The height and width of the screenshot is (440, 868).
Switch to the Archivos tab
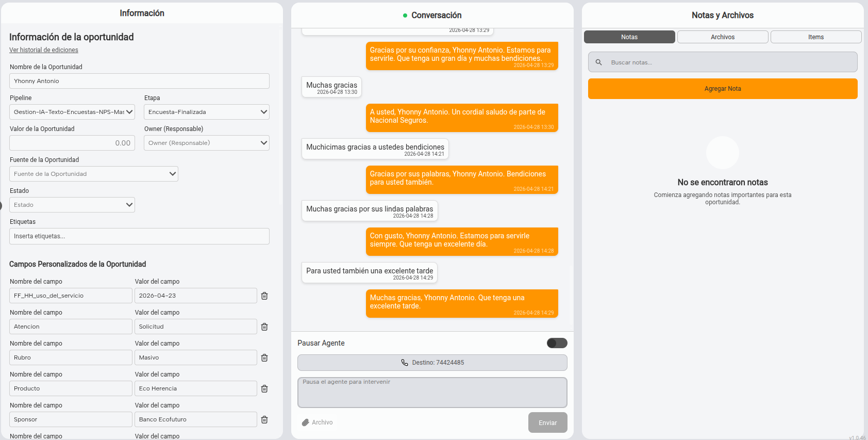[x=723, y=37]
